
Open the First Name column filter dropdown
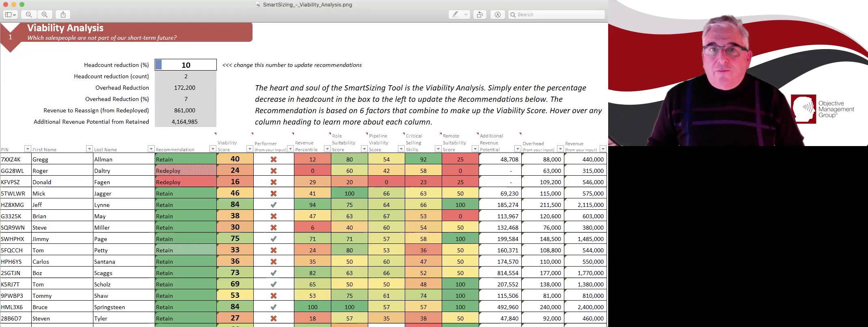point(89,149)
